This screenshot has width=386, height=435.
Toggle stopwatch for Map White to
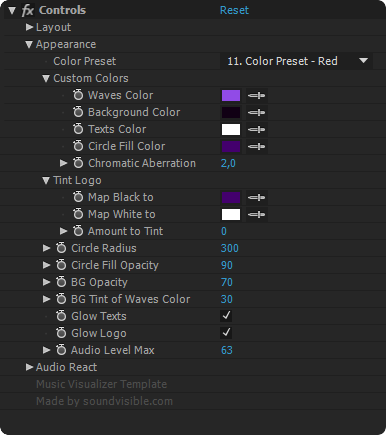click(x=78, y=214)
